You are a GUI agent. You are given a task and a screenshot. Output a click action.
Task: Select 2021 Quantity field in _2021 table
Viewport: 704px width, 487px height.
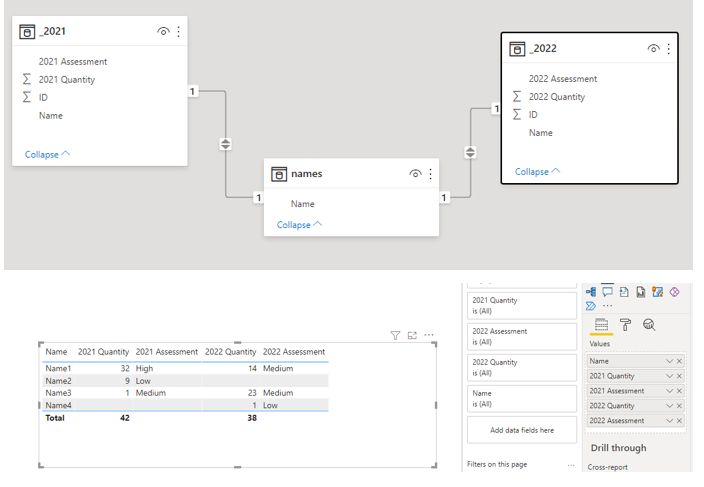click(x=66, y=79)
